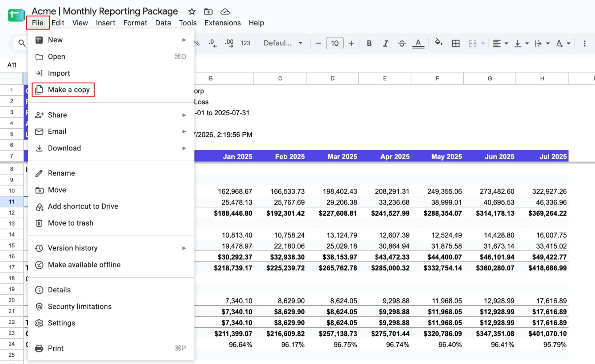Select row 17 header
Screen dimensions: 595x364
(12, 267)
